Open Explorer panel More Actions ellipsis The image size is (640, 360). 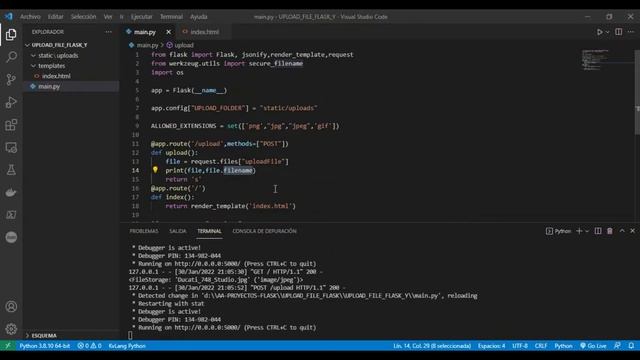pos(108,32)
